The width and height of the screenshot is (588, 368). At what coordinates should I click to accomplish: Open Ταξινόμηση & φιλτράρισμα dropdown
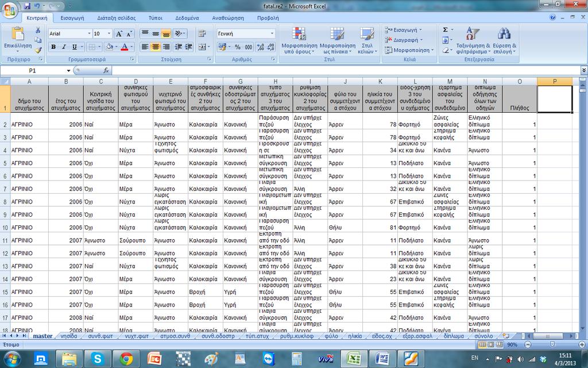pos(473,40)
